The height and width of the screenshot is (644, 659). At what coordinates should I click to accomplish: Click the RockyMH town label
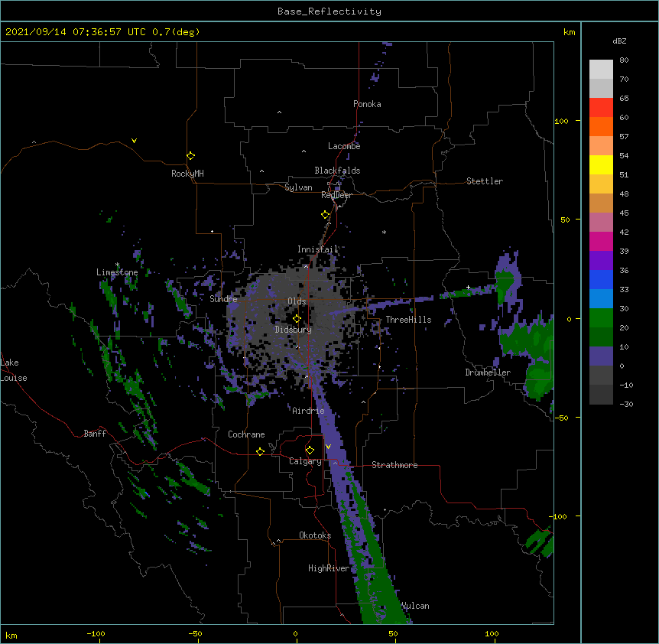[x=187, y=174]
